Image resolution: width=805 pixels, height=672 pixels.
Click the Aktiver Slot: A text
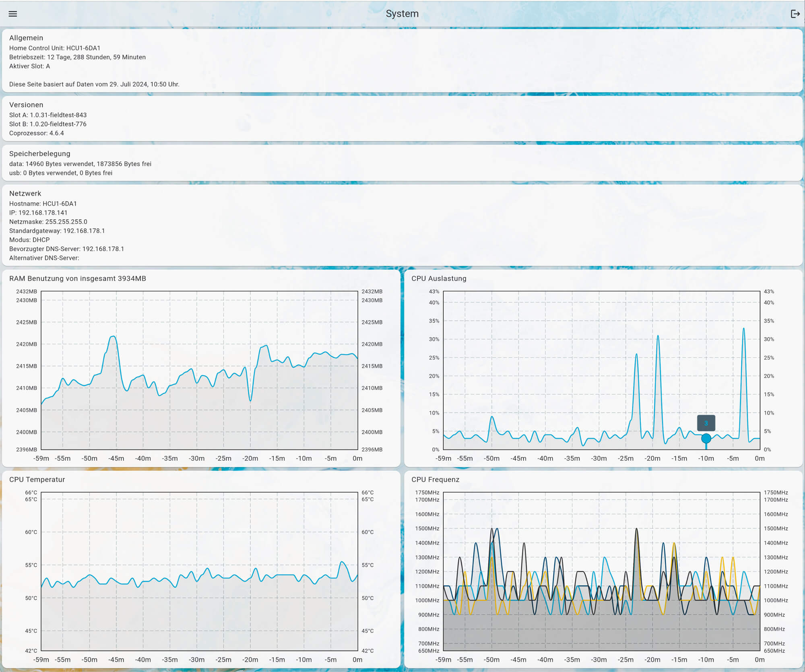(30, 66)
